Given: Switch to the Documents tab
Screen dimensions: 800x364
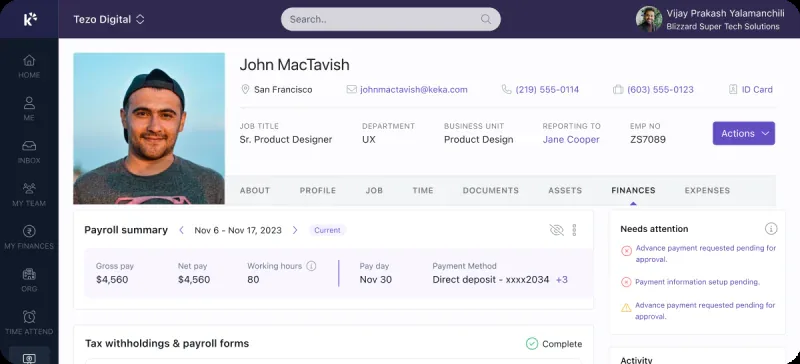Looking at the screenshot, I should point(491,190).
